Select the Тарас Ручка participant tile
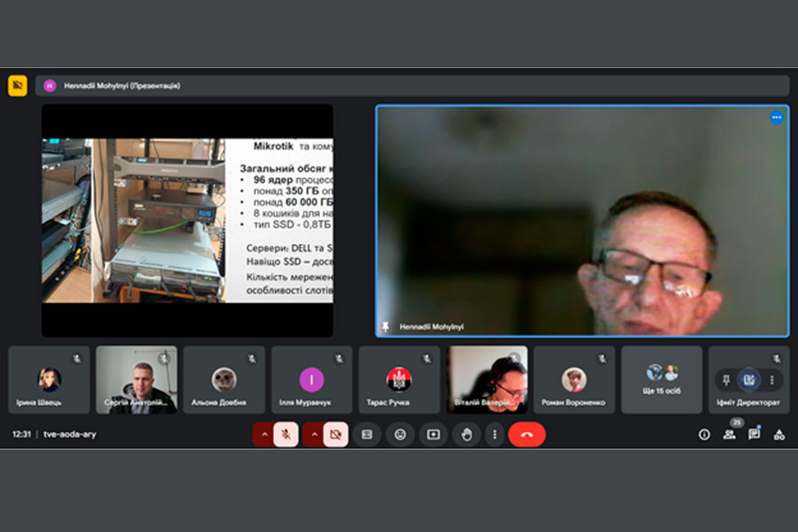This screenshot has height=532, width=798. (399, 379)
